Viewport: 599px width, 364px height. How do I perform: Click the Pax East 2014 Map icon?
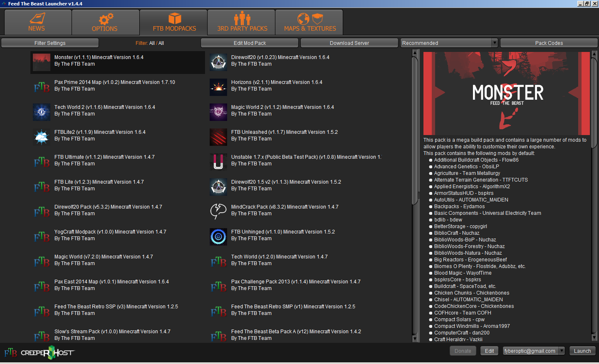pos(42,287)
